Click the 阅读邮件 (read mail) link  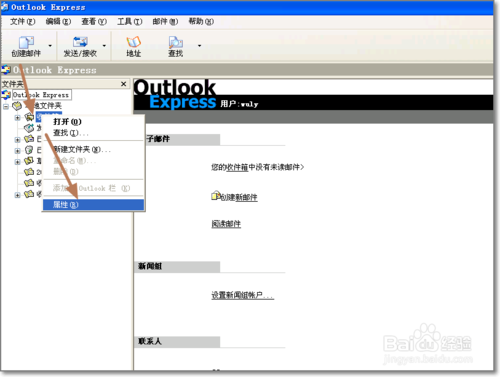(x=226, y=224)
